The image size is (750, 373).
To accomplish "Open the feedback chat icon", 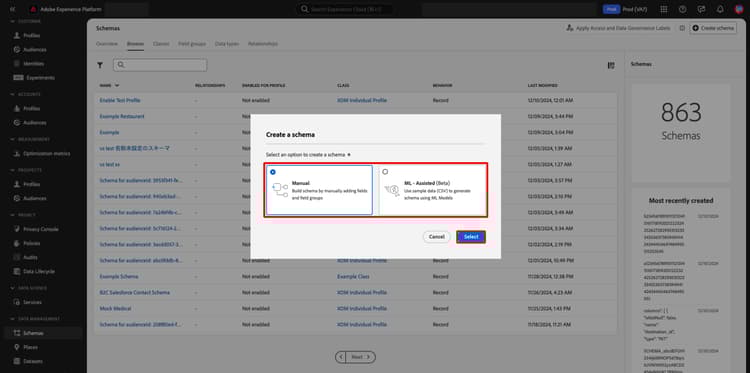I will 701,9.
